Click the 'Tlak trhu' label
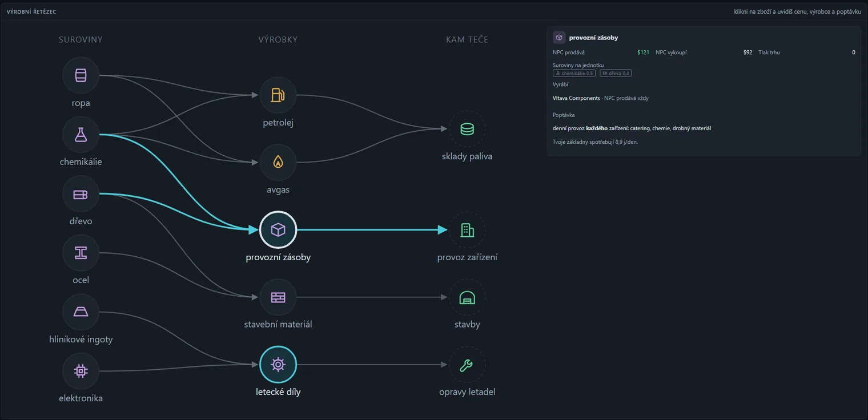 point(769,52)
